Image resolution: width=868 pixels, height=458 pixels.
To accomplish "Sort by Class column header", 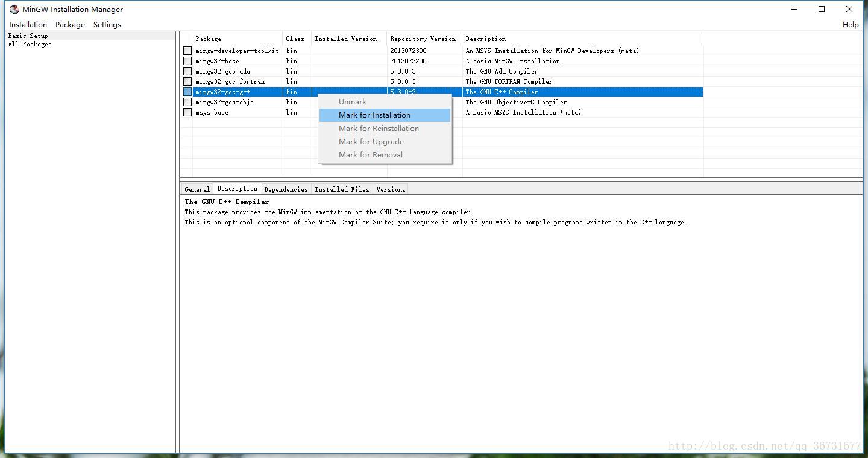I will pos(297,39).
